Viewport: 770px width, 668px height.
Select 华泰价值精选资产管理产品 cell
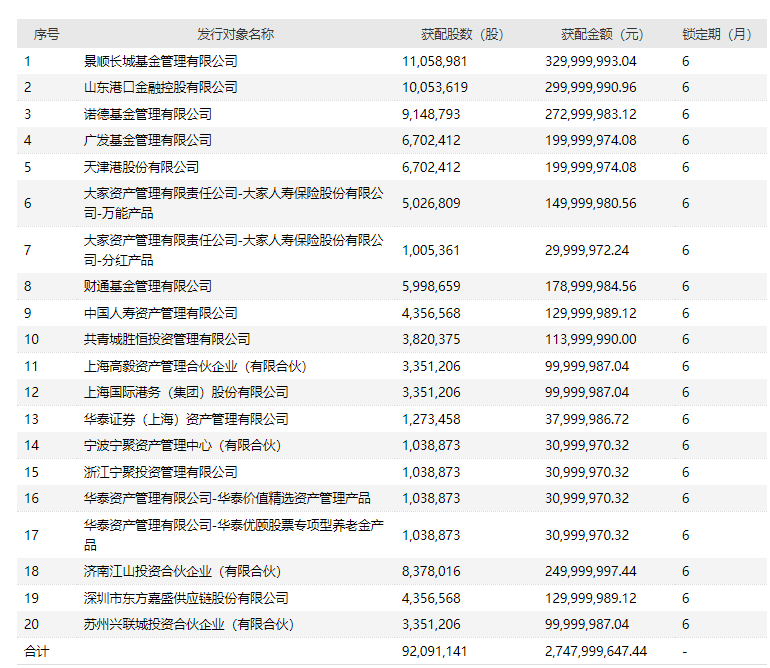[227, 499]
